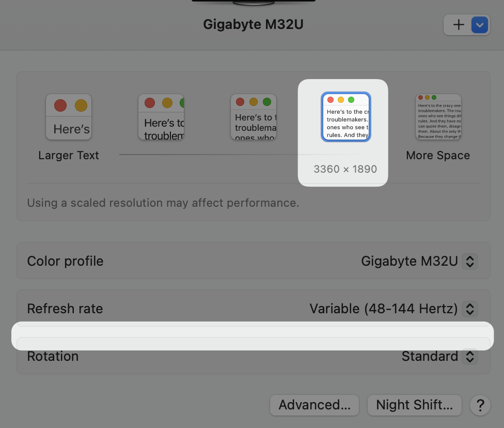Open the Variable (48-144 Hertz) refresh menu
The height and width of the screenshot is (428, 504).
tap(393, 309)
